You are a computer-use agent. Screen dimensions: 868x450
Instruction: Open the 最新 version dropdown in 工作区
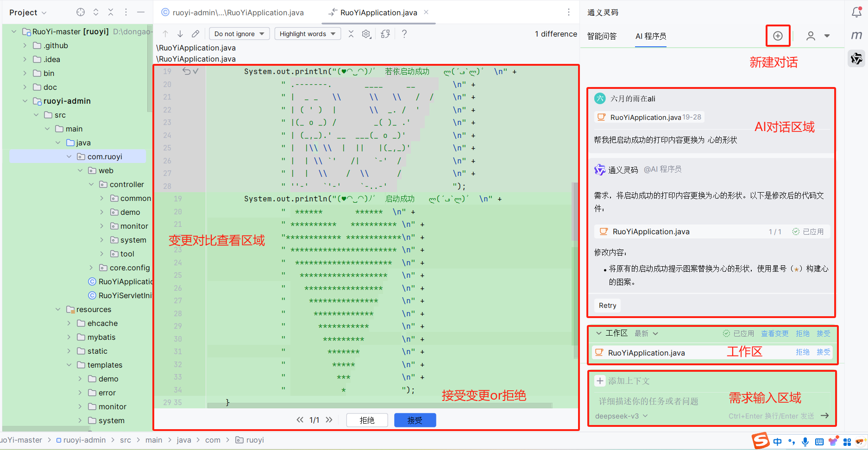pos(647,333)
